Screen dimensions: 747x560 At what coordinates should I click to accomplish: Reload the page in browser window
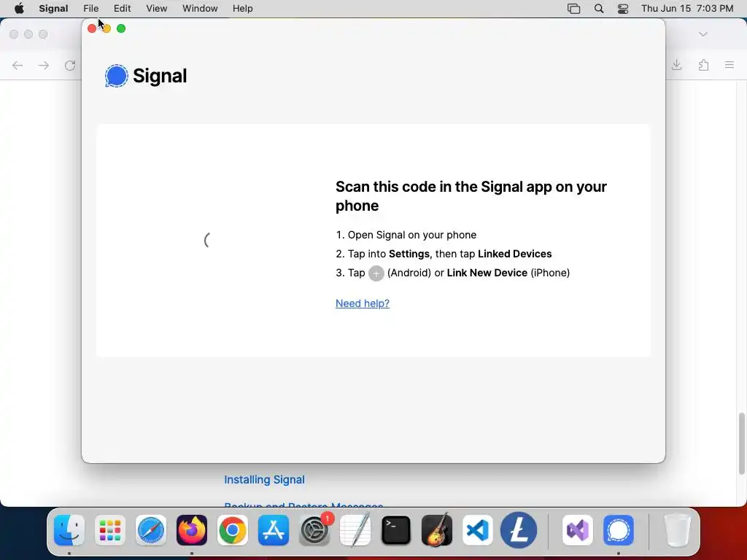pyautogui.click(x=70, y=65)
